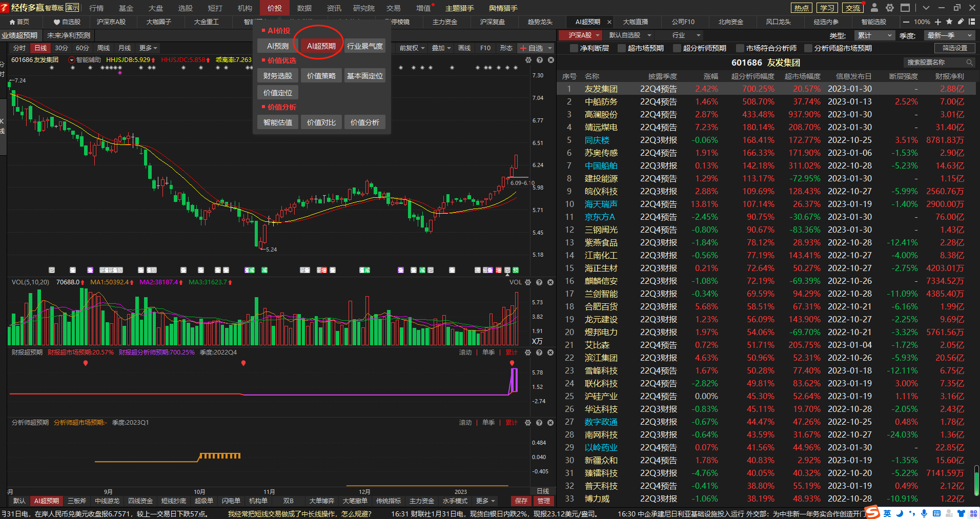
Task: Open the 行情 top menu
Action: [x=96, y=8]
